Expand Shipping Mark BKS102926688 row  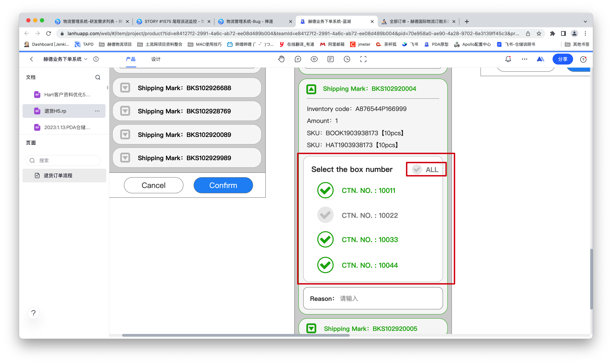125,88
